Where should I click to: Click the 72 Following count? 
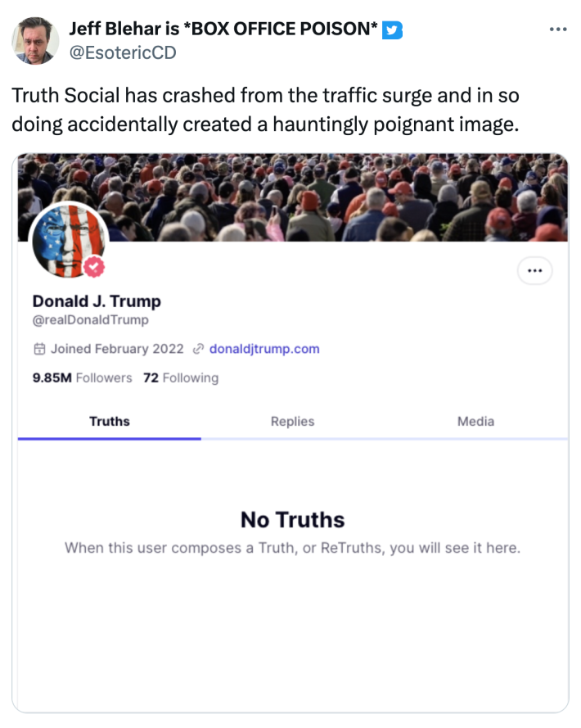tap(181, 378)
